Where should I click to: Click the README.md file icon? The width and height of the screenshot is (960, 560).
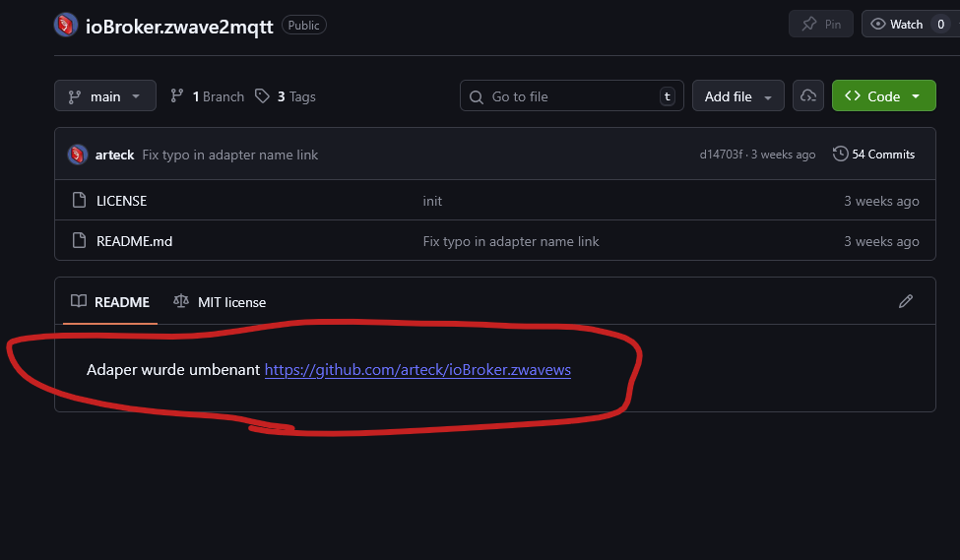pyautogui.click(x=80, y=241)
